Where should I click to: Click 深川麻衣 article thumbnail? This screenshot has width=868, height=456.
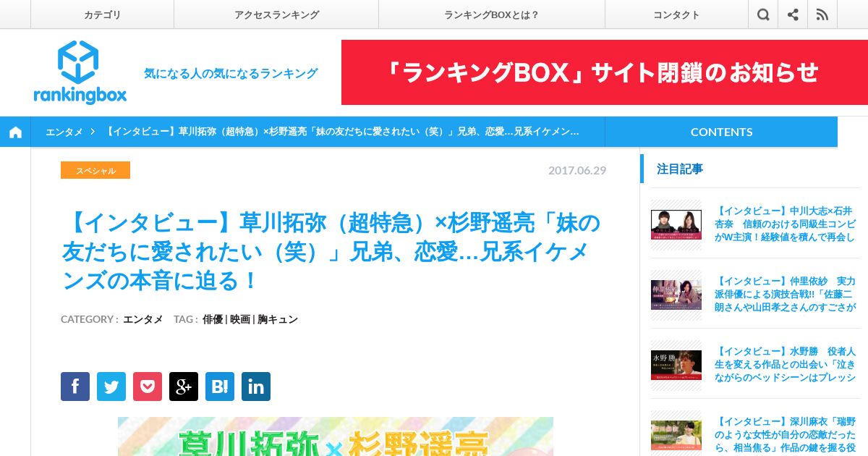676,435
